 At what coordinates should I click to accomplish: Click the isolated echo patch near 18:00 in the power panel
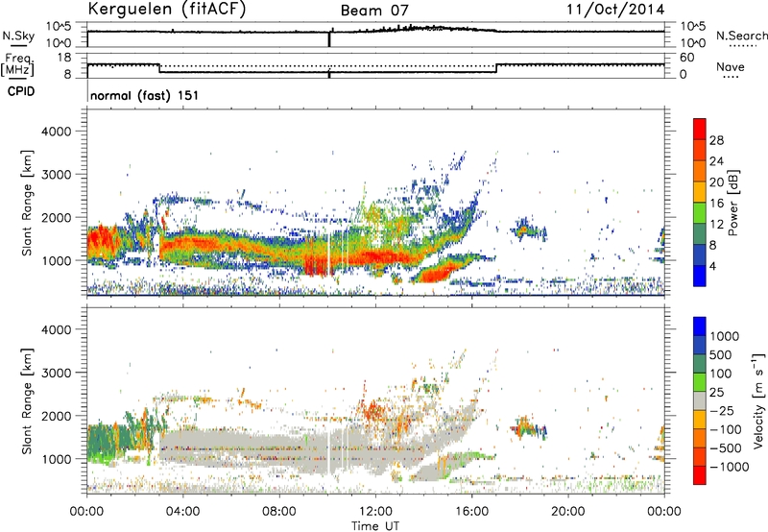[x=528, y=230]
